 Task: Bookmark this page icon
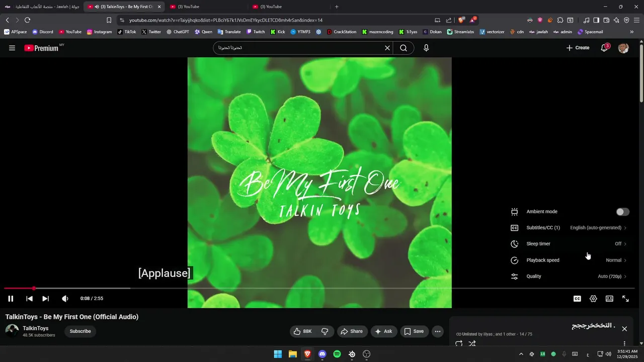109,20
